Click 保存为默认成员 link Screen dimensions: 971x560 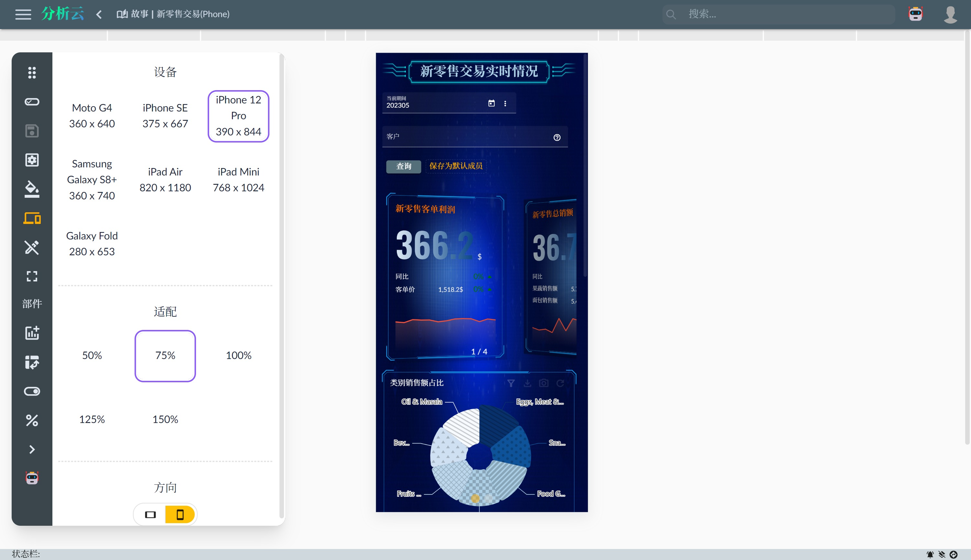(456, 166)
